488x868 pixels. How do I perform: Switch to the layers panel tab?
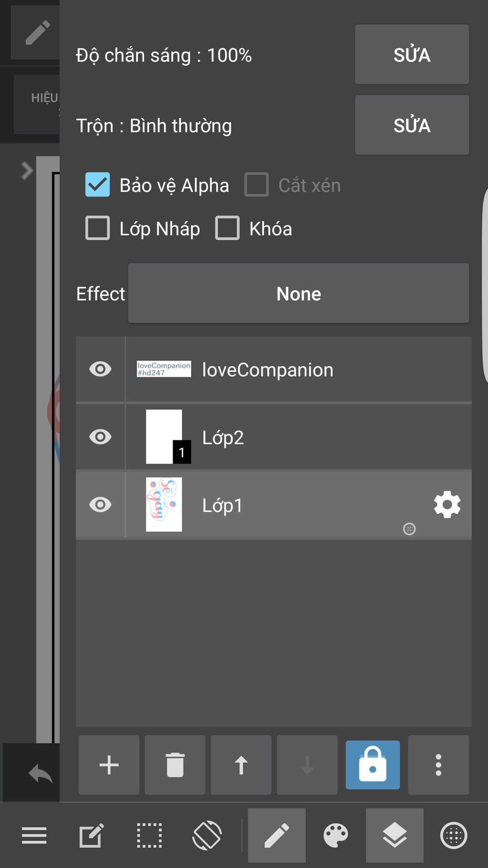[x=395, y=836]
